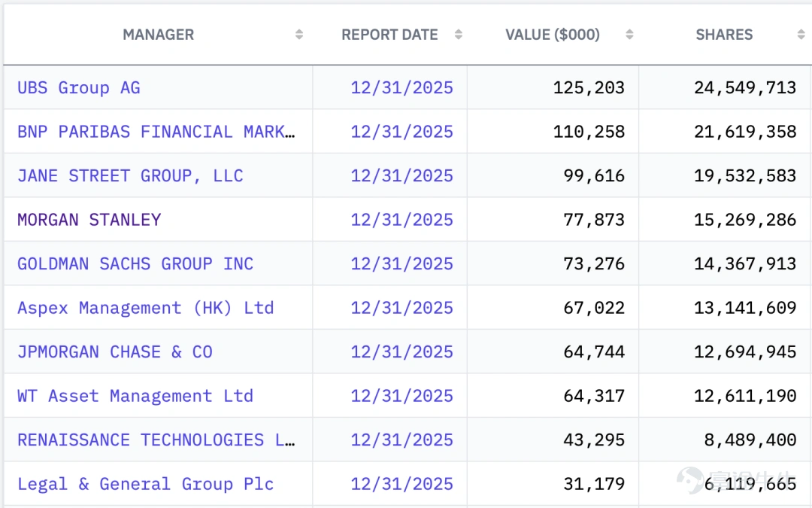Open the JANE STREET GROUP, LLC link
812x508 pixels.
130,175
